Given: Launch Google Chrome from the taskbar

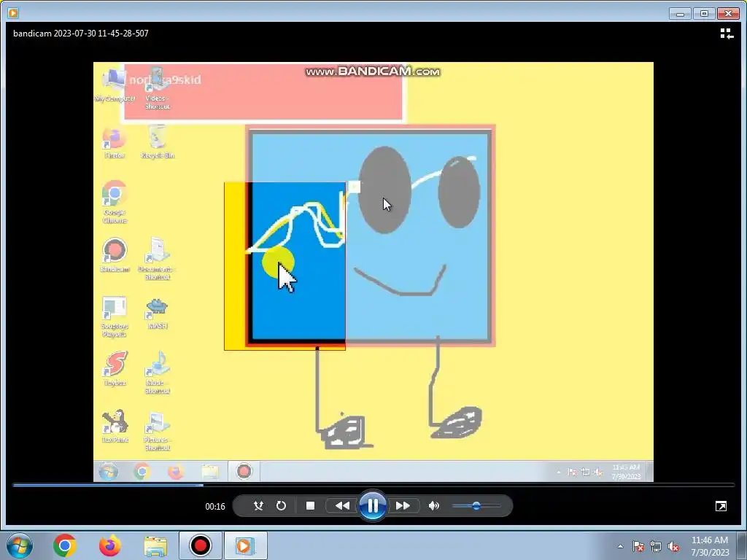Looking at the screenshot, I should pyautogui.click(x=65, y=545).
